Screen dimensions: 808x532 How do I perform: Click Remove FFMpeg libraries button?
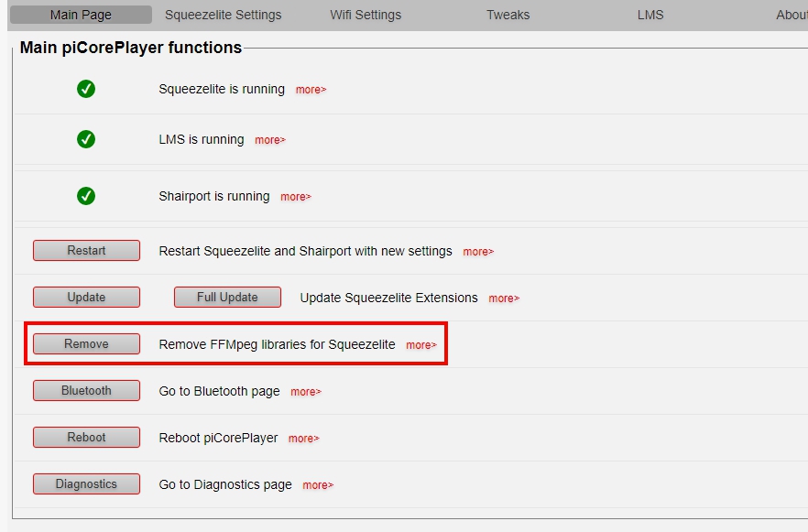coord(86,343)
